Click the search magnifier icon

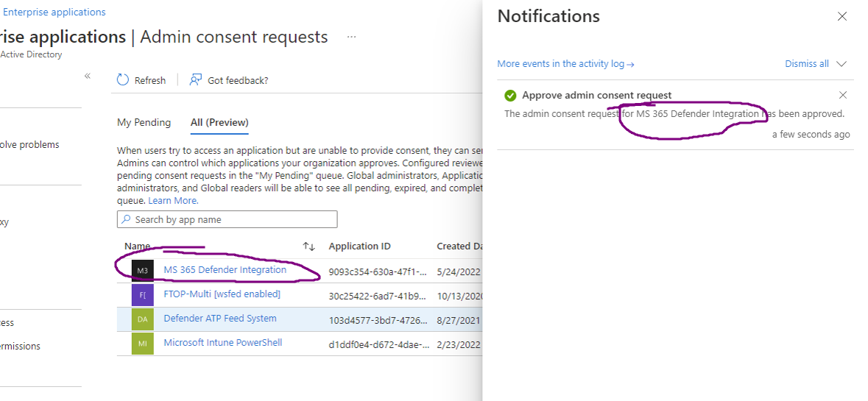tap(127, 219)
